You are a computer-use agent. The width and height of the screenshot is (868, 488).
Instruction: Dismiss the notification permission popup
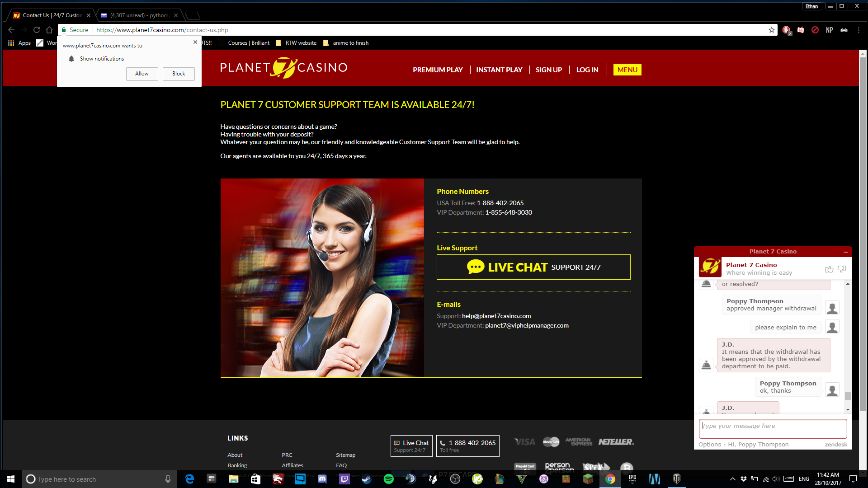pyautogui.click(x=195, y=42)
